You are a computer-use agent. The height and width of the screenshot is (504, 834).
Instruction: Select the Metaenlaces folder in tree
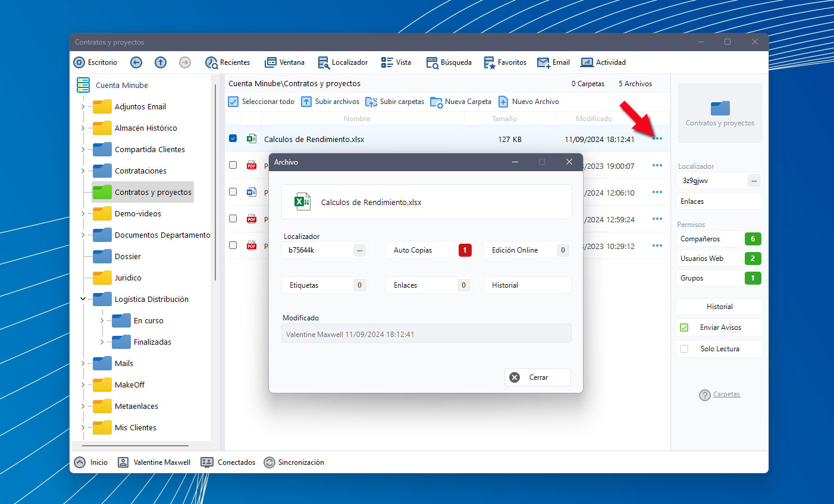point(126,407)
